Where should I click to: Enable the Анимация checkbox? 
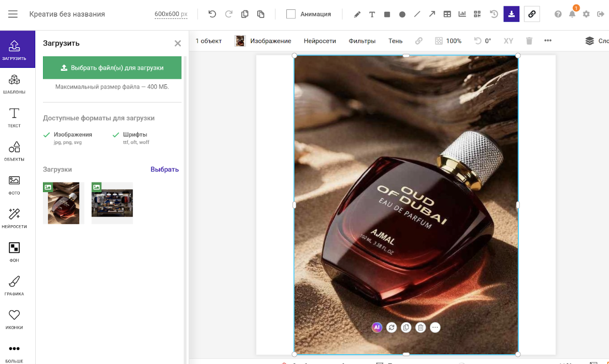tap(291, 14)
